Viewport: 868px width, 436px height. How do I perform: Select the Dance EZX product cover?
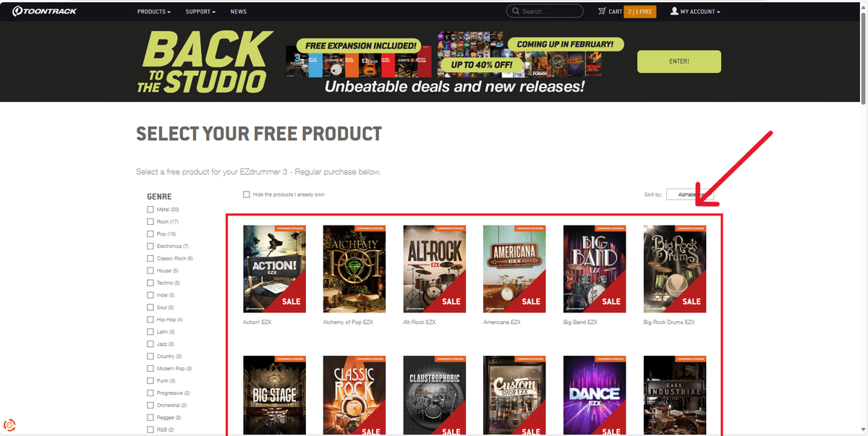[595, 396]
